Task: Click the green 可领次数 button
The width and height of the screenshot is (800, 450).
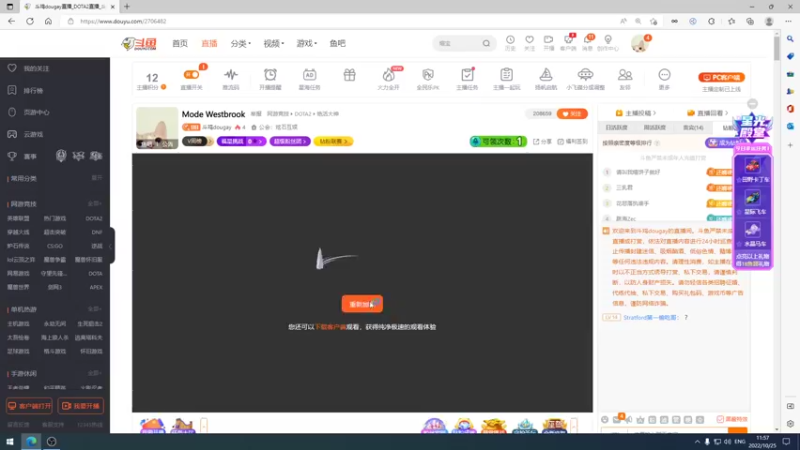Action: (x=498, y=141)
